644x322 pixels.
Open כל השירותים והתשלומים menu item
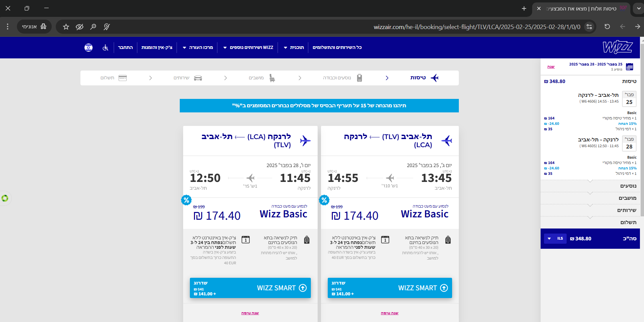pos(337,48)
